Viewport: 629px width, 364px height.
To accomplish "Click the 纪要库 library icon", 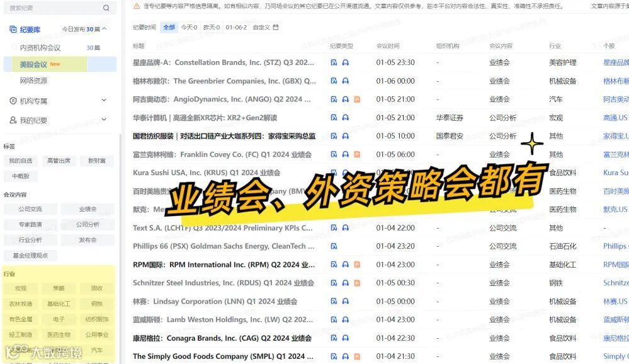I will pos(13,30).
